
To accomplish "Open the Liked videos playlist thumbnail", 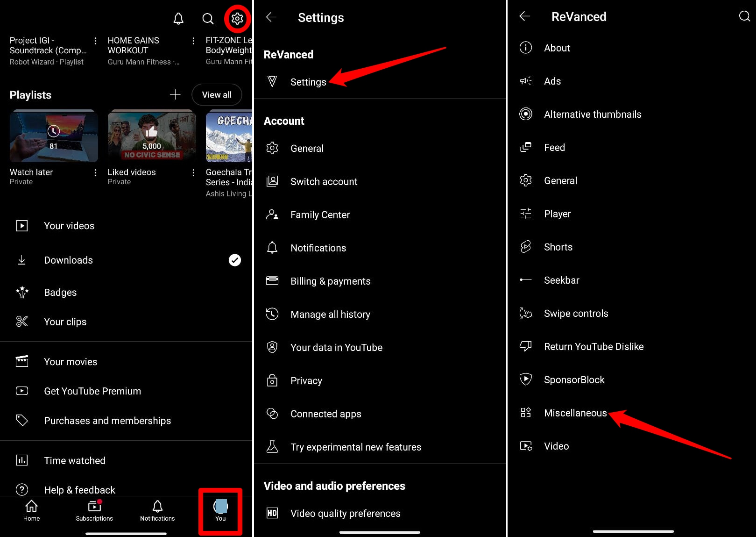I will click(151, 136).
